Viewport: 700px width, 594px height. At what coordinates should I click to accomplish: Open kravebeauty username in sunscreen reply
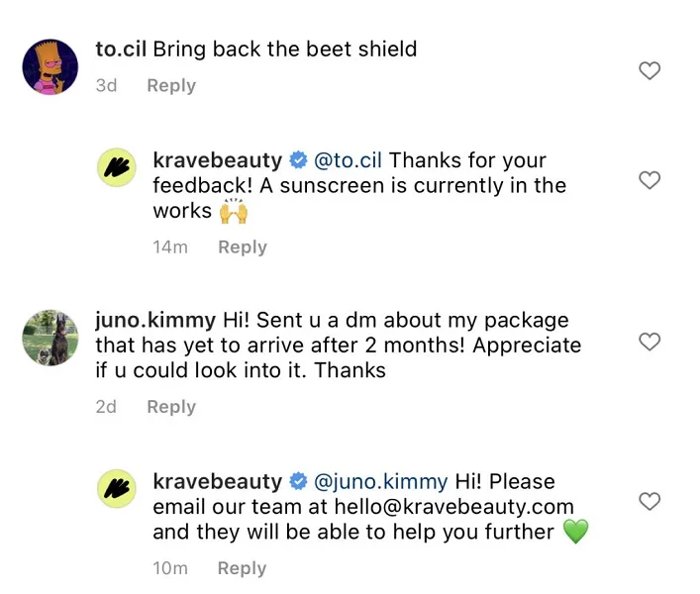(218, 160)
